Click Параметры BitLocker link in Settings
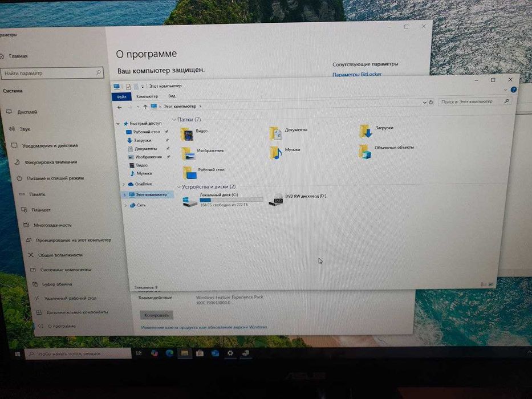 [x=357, y=74]
